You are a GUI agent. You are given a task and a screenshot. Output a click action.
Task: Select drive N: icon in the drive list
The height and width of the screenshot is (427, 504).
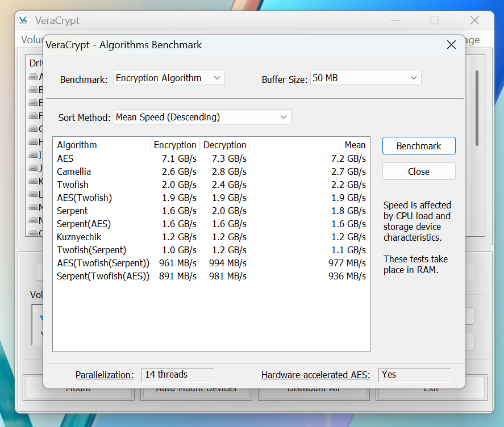(x=32, y=220)
